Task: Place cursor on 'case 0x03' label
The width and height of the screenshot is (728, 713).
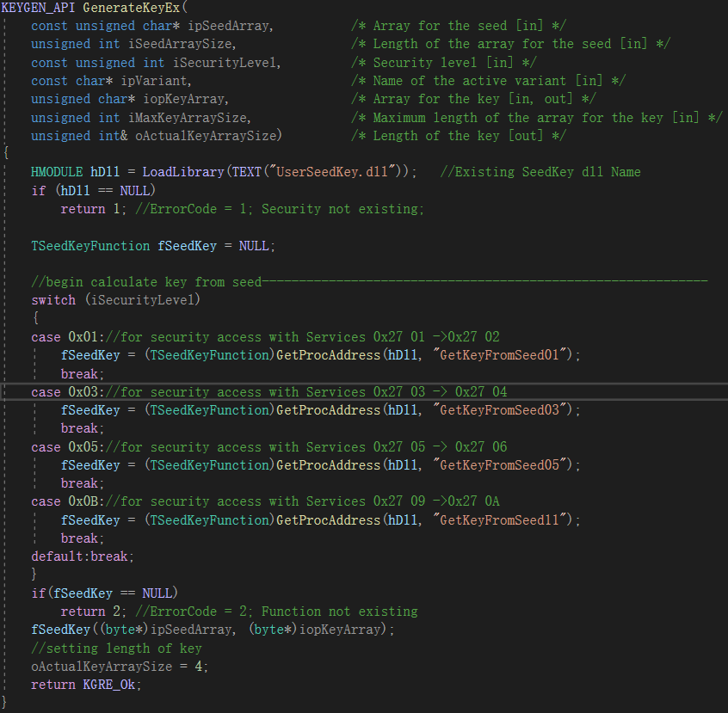Action: pyautogui.click(x=65, y=392)
